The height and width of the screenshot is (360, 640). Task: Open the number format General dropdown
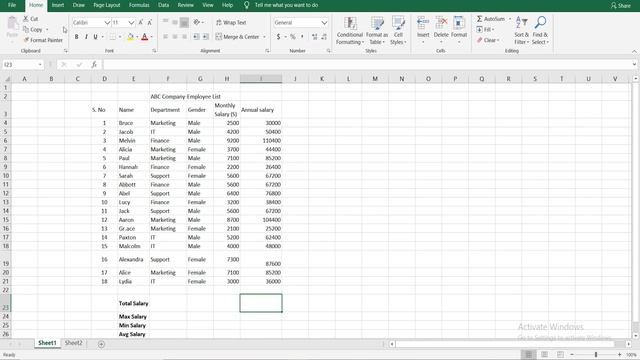(x=324, y=23)
